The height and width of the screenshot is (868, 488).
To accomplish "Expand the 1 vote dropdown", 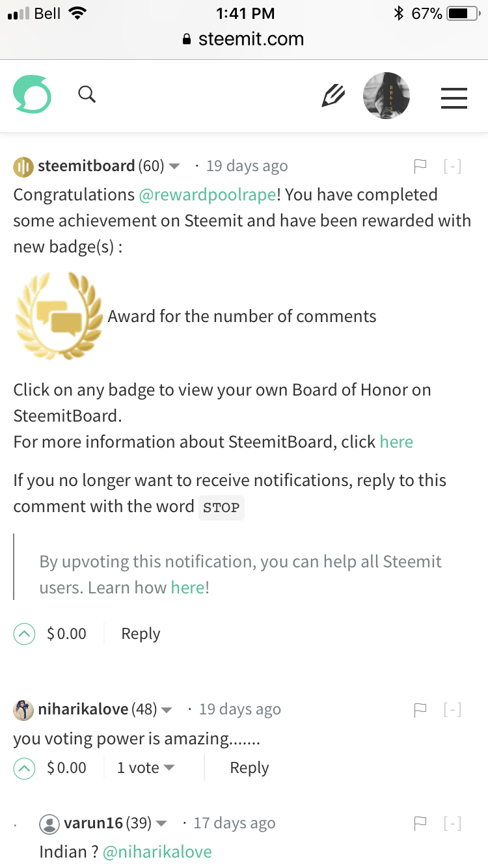I will (169, 768).
